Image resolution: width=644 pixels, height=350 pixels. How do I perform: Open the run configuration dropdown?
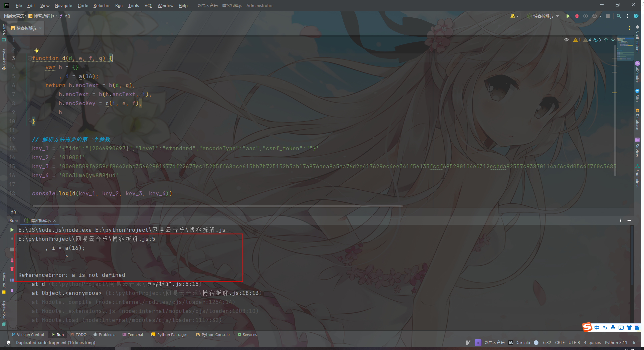[543, 16]
